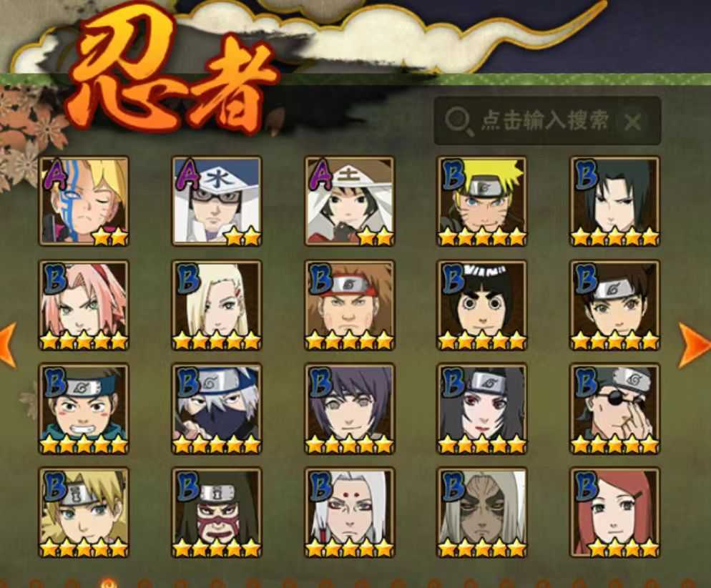Screen dimensions: 711x588
Task: Choose the ninja with red face paint
Action: [x=217, y=513]
